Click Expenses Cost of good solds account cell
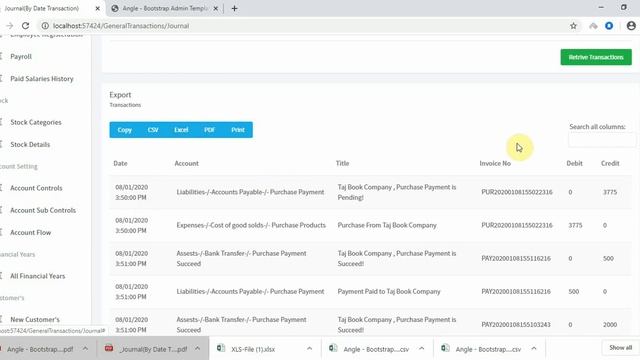The image size is (640, 360). [251, 225]
